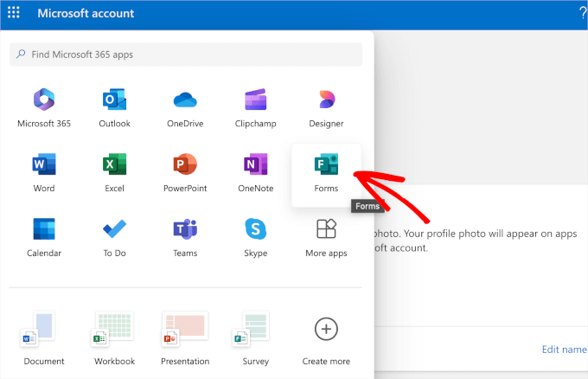Open the Excel app

coord(114,173)
